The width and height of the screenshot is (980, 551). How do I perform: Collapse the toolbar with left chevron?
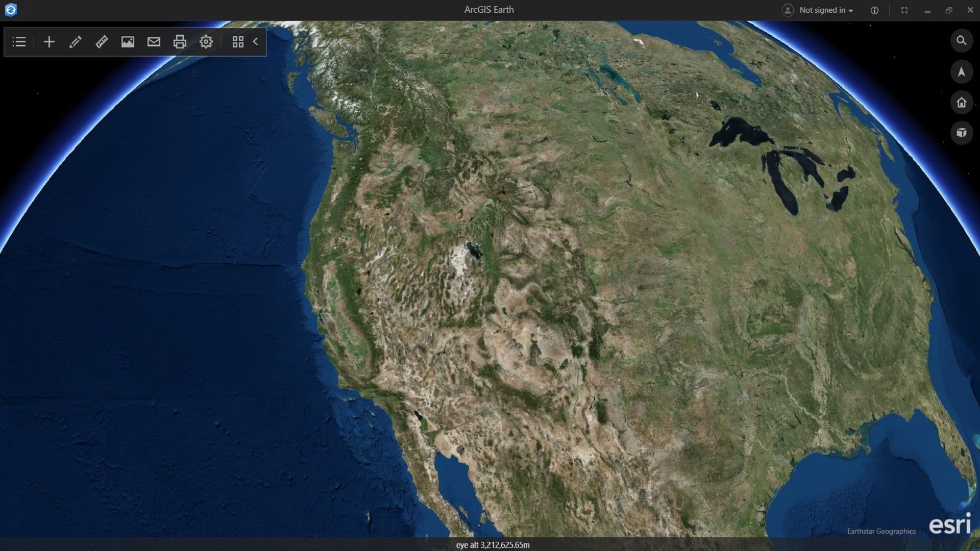tap(256, 42)
